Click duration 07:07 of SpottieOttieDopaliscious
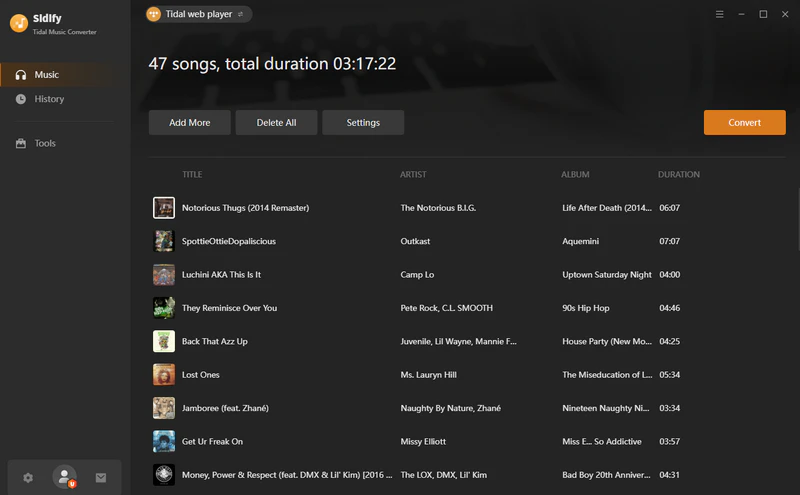 (x=669, y=241)
